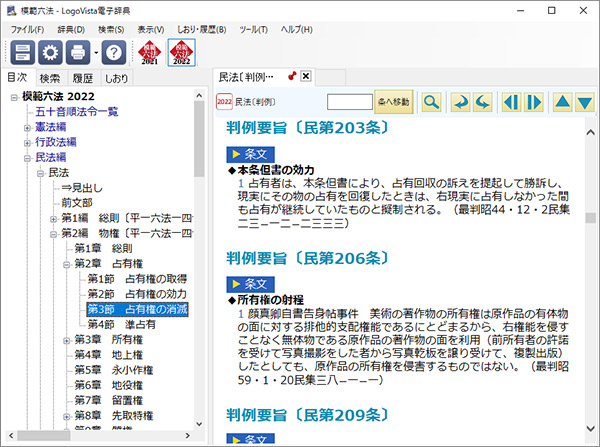Select 第1章 総則 in the tree

(x=103, y=248)
